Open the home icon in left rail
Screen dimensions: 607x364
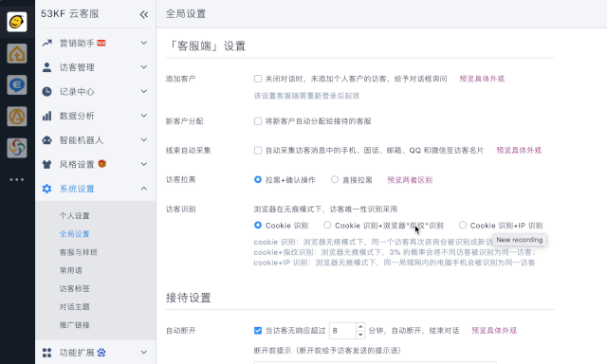(x=17, y=53)
